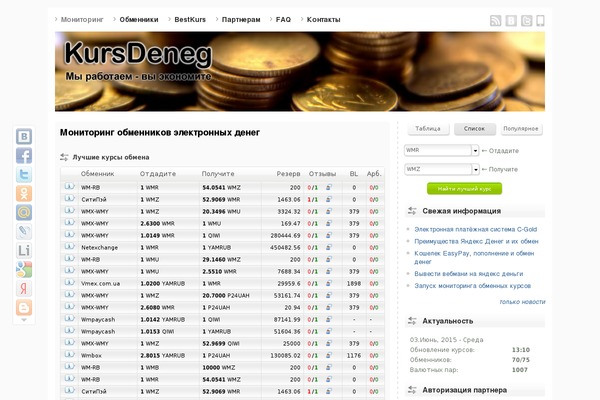Open the Партнерам menu item
The width and height of the screenshot is (600, 400).
coord(241,20)
